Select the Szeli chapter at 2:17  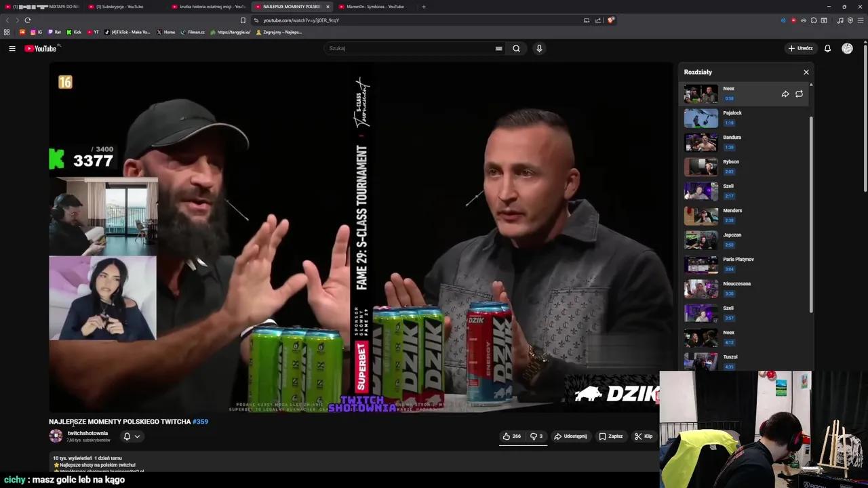[745, 191]
